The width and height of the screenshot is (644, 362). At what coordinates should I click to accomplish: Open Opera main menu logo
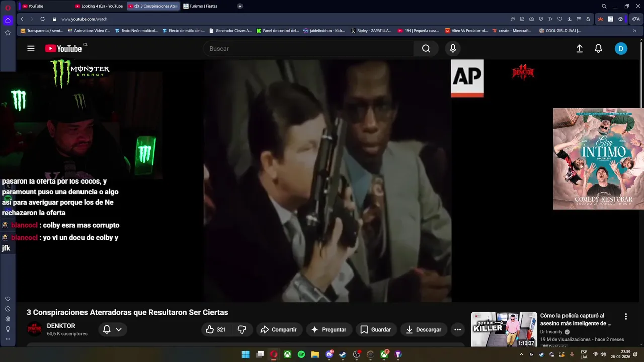click(8, 7)
